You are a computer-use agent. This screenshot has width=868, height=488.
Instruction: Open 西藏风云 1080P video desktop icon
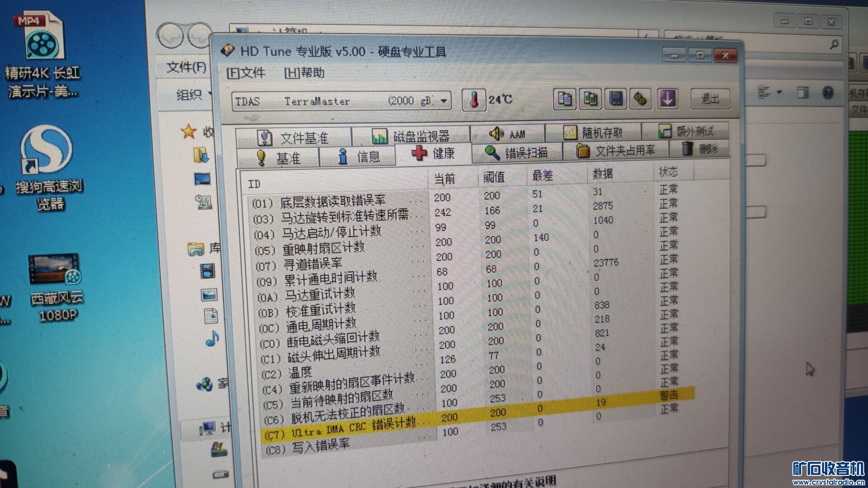click(x=57, y=288)
